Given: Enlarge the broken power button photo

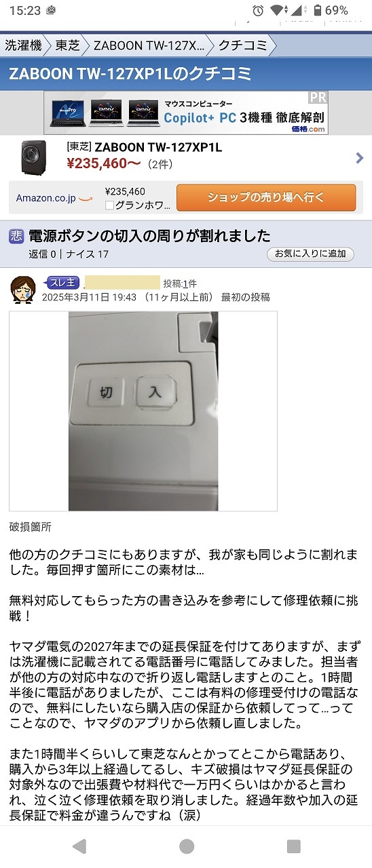Looking at the screenshot, I should [x=143, y=411].
